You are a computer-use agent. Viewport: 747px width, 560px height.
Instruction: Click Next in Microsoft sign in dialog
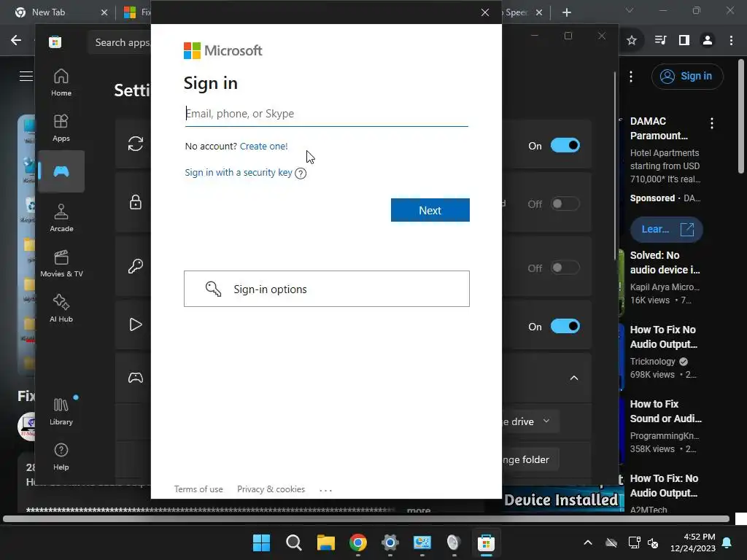coord(430,210)
